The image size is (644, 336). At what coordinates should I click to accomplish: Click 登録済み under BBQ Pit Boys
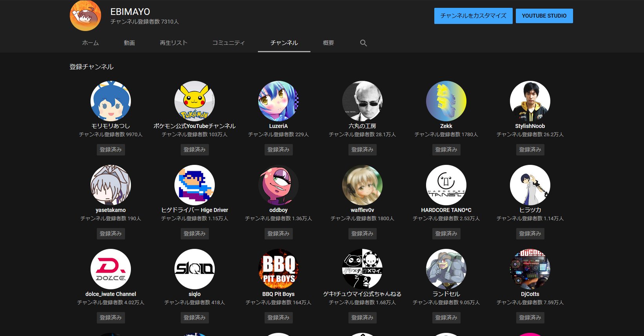pyautogui.click(x=278, y=318)
